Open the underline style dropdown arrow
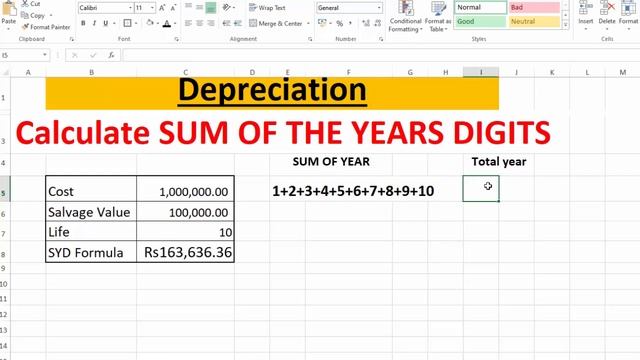 pos(114,23)
